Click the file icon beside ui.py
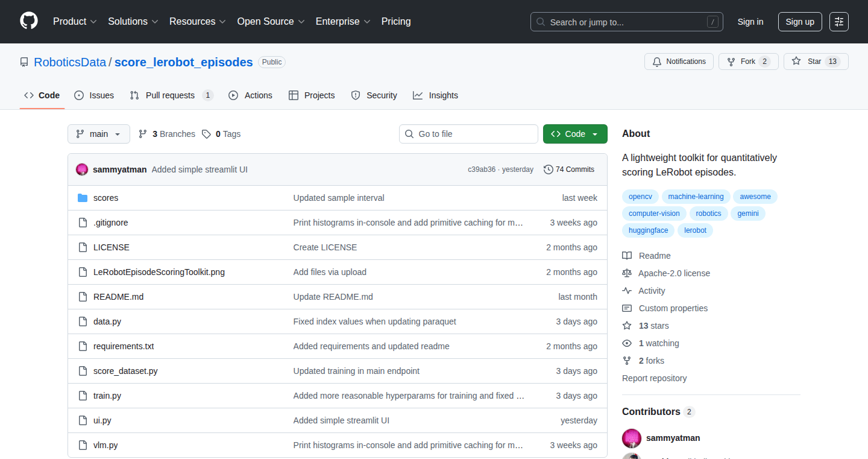Viewport: 868px width, 459px height. pos(83,420)
